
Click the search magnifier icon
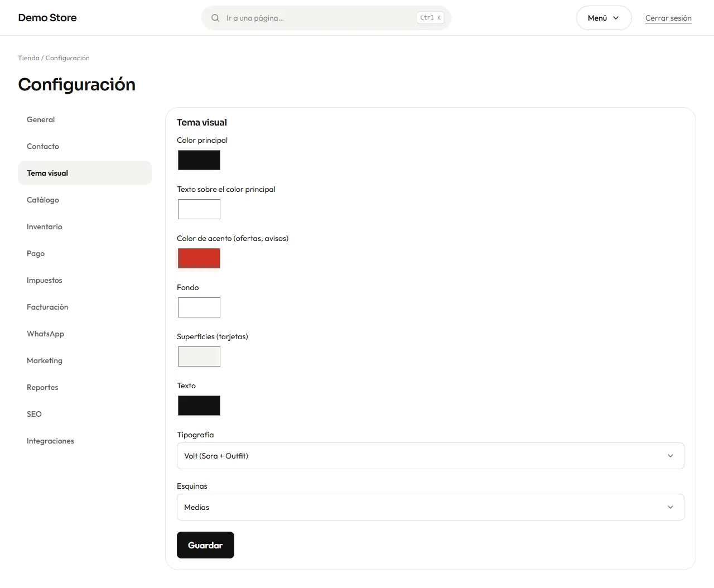tap(215, 18)
